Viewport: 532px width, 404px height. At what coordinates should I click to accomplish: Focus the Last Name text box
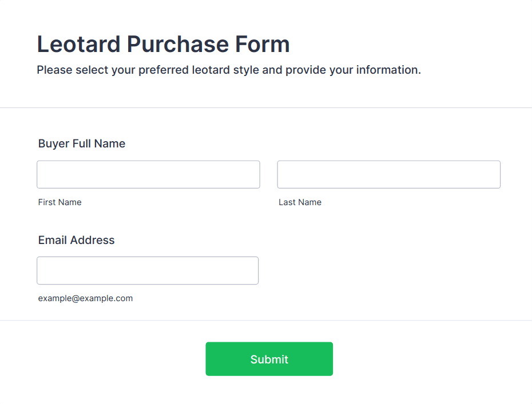[x=388, y=174]
